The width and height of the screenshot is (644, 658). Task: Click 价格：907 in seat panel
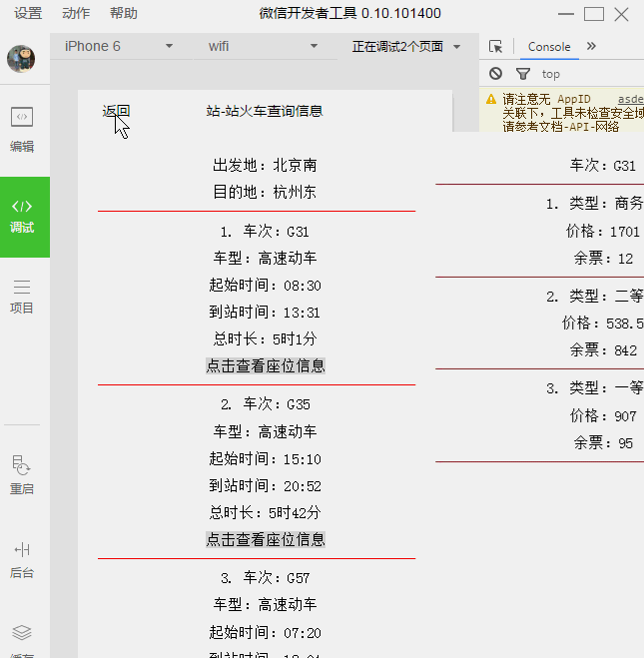click(x=603, y=416)
